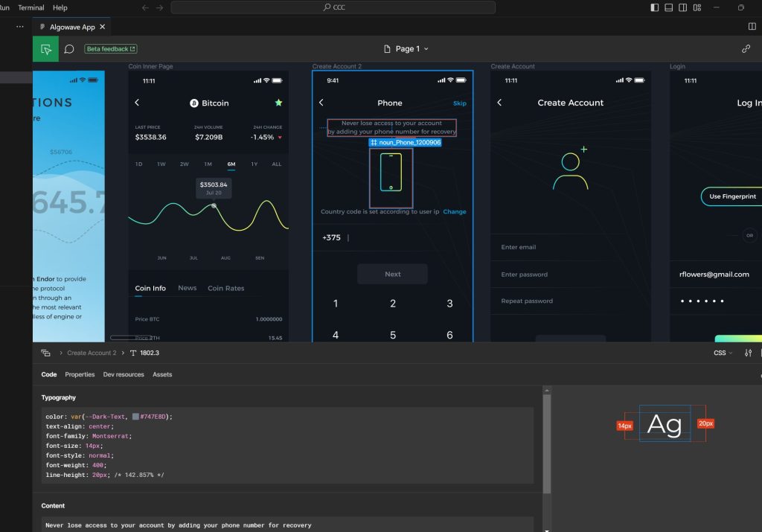Click the CCC search box
Screen dimensions: 762x532
click(x=333, y=7)
